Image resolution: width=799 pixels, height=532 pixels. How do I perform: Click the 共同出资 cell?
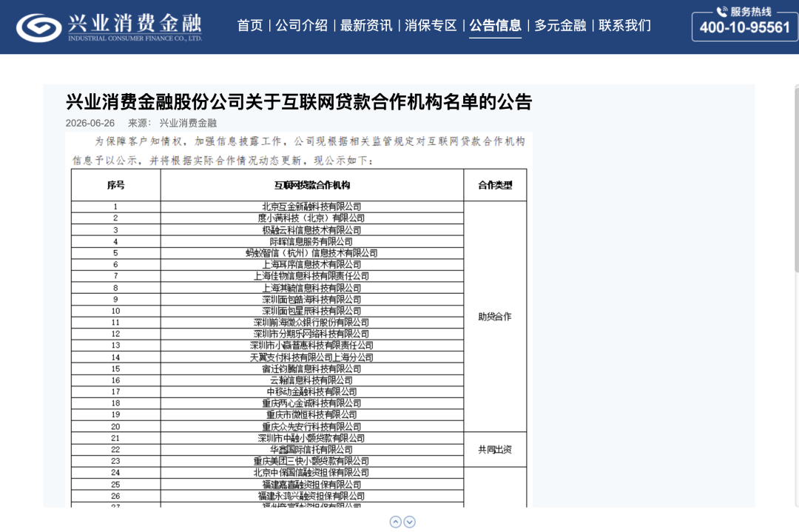[x=495, y=449]
